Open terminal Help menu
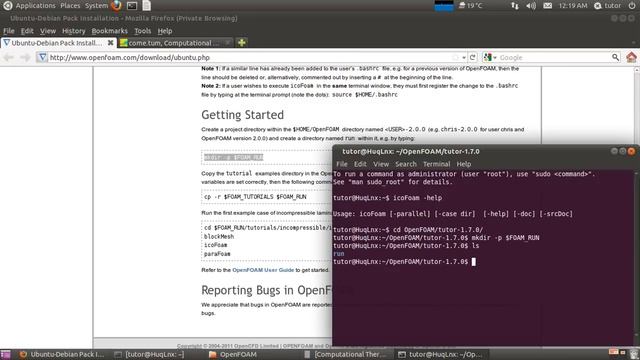640x360 pixels. (x=464, y=164)
